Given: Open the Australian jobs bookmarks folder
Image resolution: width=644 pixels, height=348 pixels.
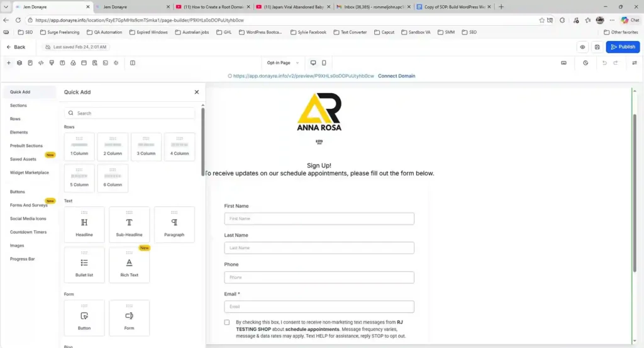Looking at the screenshot, I should (x=192, y=32).
